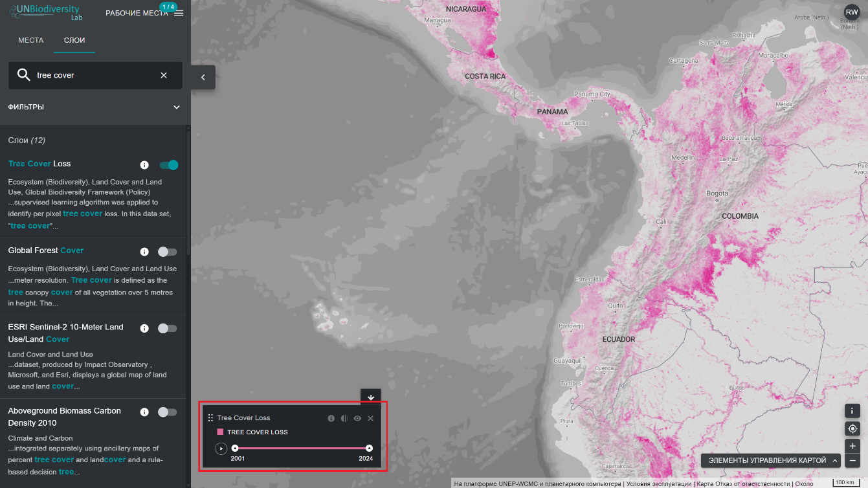
Task: Open the map info button above locate icon
Action: tap(852, 411)
